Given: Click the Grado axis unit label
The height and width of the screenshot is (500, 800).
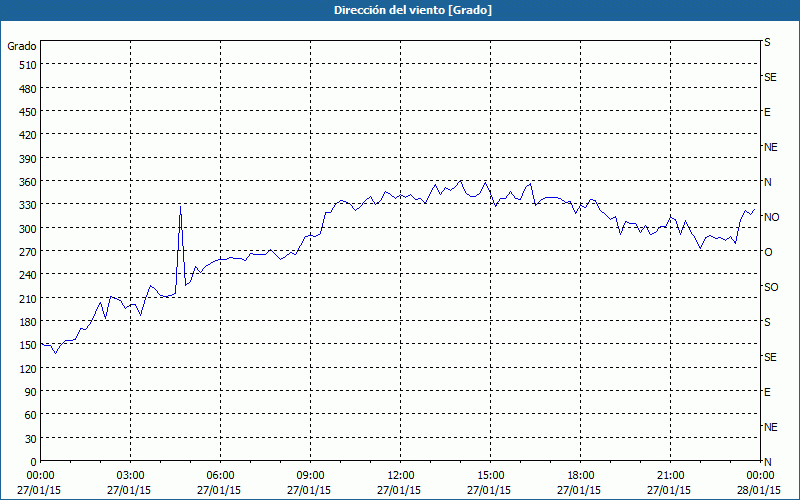Looking at the screenshot, I should pos(22,46).
